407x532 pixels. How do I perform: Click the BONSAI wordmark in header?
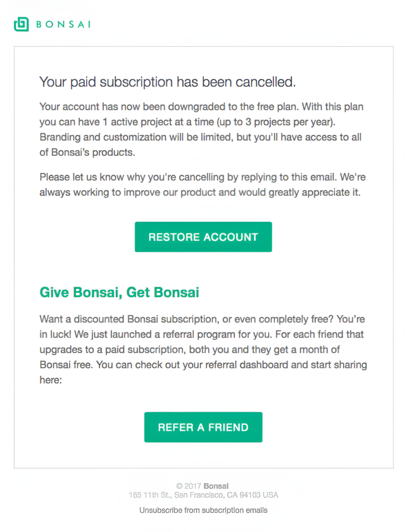63,24
